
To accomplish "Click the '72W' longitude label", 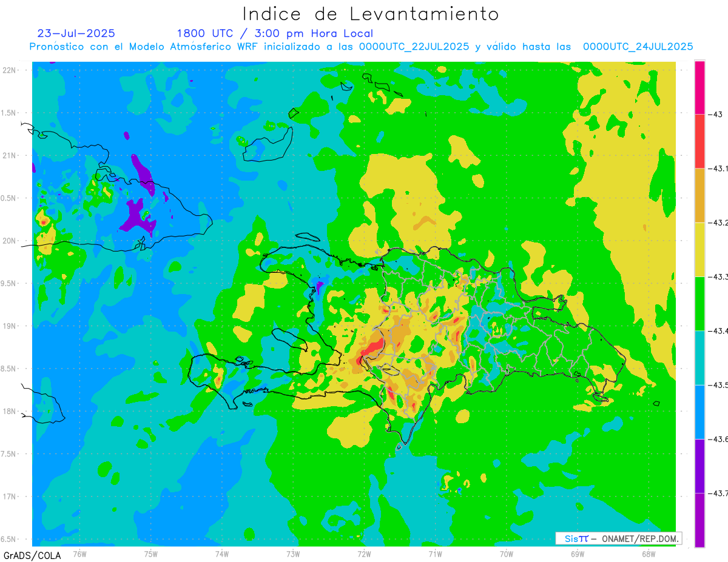I will [x=364, y=554].
